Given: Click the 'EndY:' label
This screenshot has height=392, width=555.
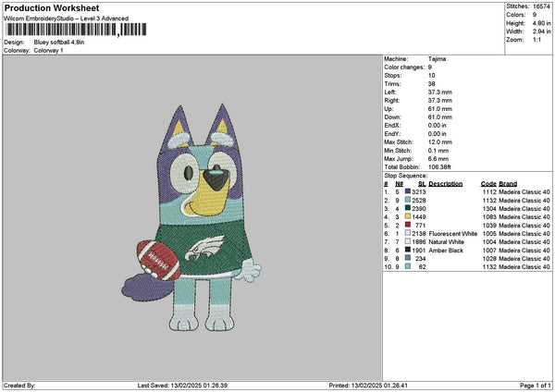Looking at the screenshot, I should [392, 134].
